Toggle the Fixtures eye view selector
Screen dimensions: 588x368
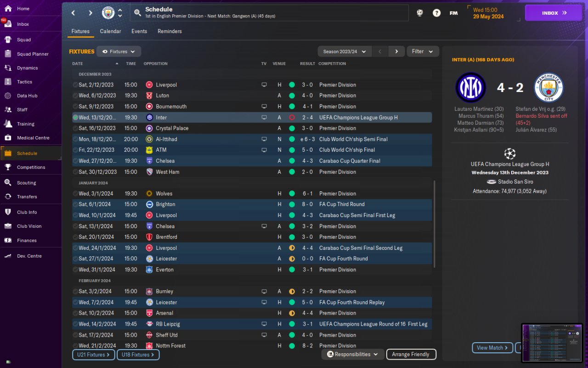click(x=119, y=52)
